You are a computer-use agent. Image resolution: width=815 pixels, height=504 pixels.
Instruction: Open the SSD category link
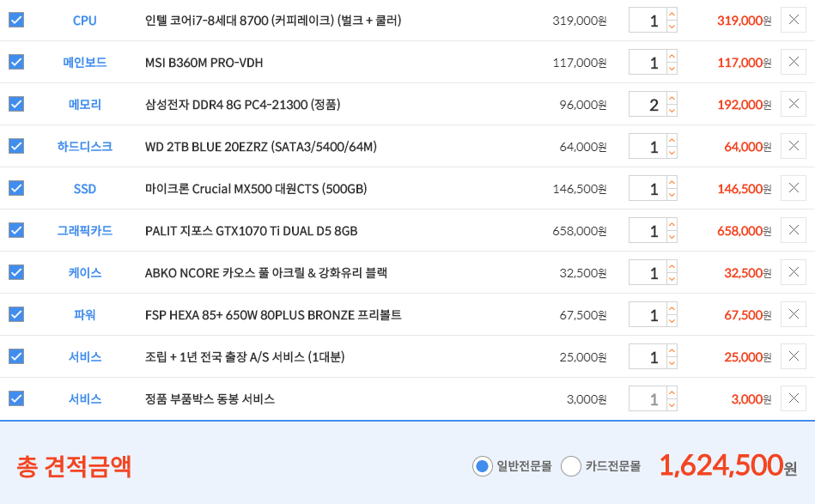85,189
